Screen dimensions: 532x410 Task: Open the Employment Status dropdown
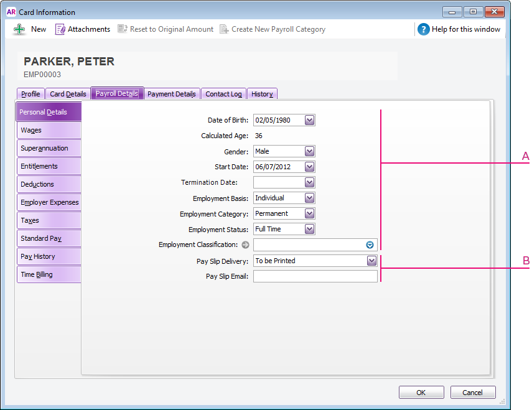[x=310, y=229]
